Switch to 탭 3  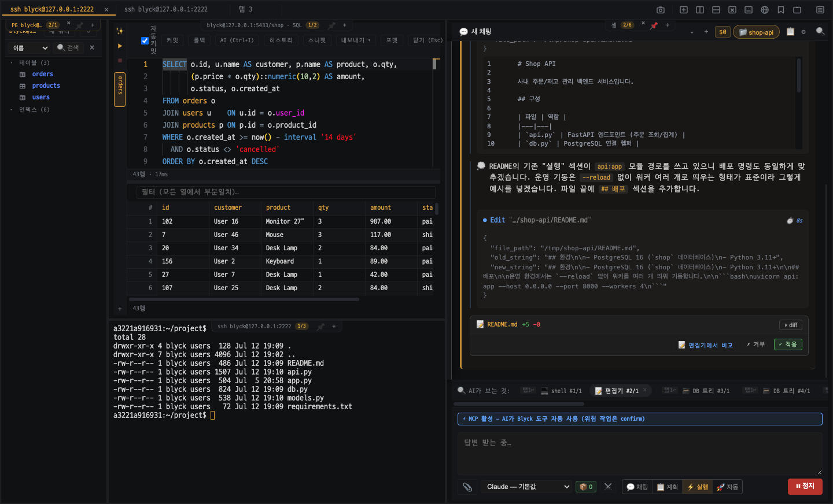[x=245, y=9]
